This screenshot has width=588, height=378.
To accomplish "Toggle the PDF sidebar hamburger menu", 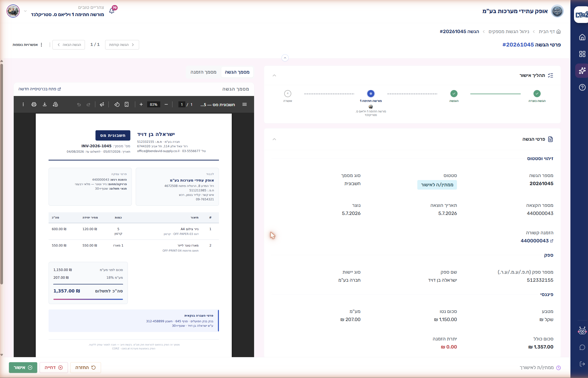I will click(245, 104).
